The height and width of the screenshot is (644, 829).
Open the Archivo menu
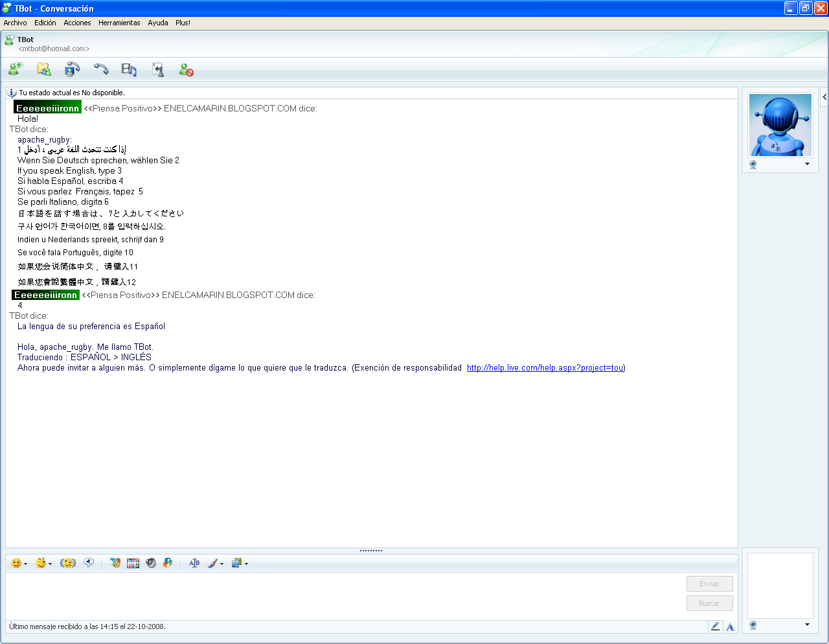(x=16, y=23)
